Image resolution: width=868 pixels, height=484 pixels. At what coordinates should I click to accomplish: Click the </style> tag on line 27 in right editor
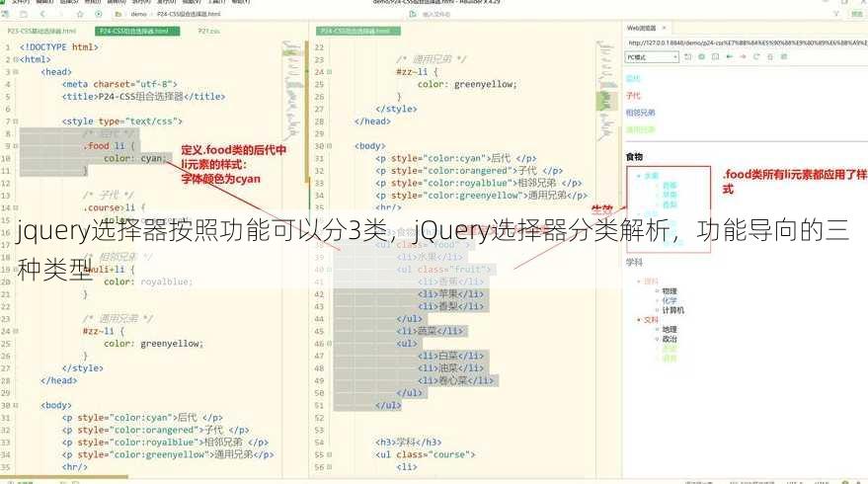click(x=396, y=109)
